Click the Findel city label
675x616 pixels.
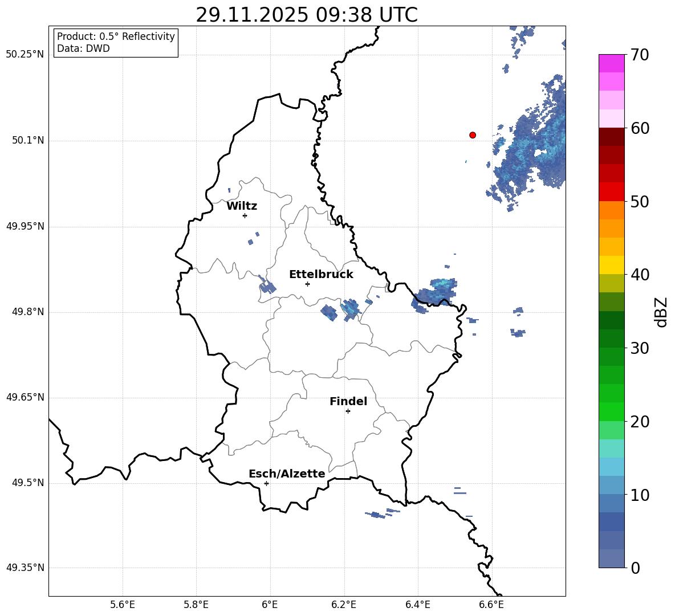tap(348, 401)
